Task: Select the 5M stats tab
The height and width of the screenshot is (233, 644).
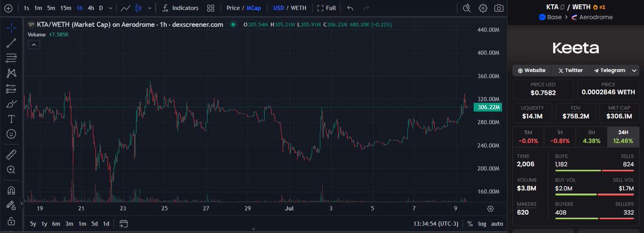Action: (x=528, y=137)
